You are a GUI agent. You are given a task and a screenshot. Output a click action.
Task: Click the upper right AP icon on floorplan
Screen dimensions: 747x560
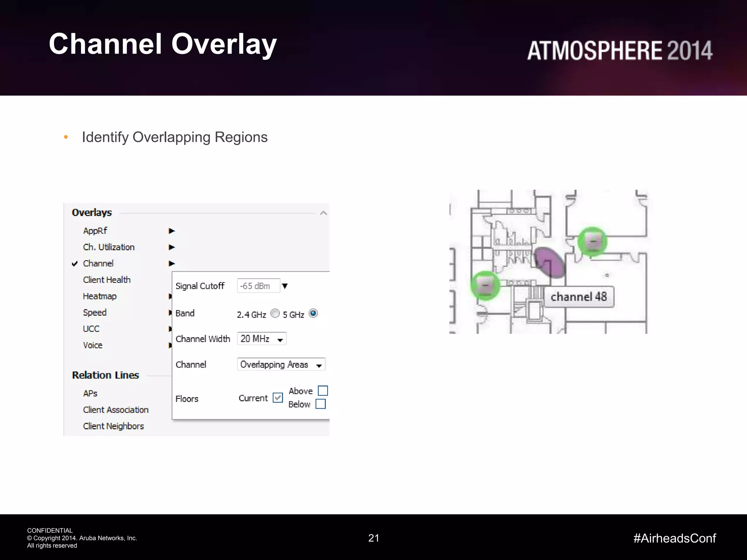point(593,241)
